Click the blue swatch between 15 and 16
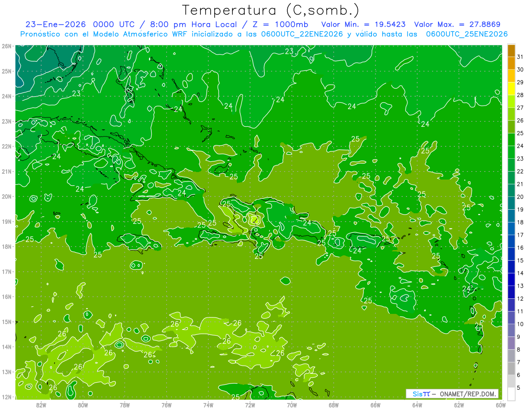The height and width of the screenshot is (411, 532). click(511, 254)
